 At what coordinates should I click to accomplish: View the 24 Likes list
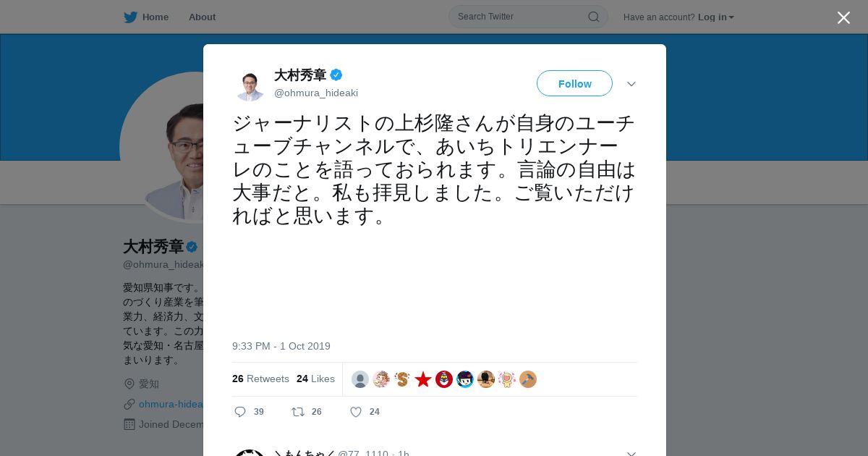pyautogui.click(x=315, y=379)
